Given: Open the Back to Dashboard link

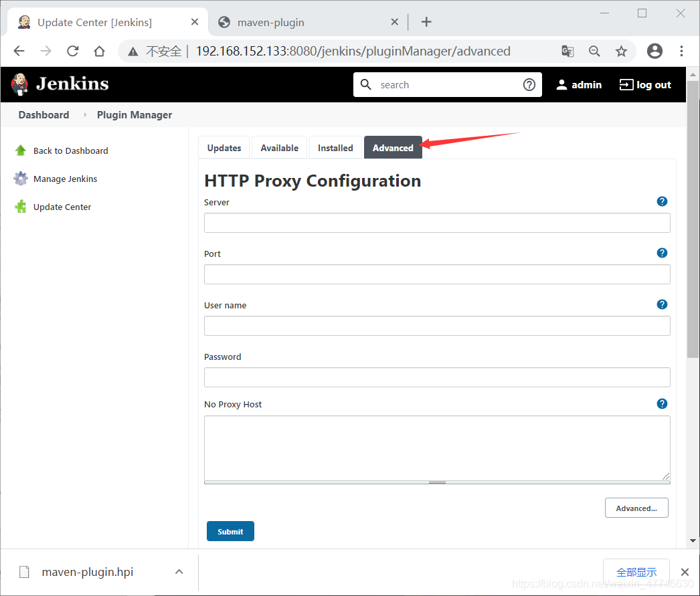Looking at the screenshot, I should (70, 151).
